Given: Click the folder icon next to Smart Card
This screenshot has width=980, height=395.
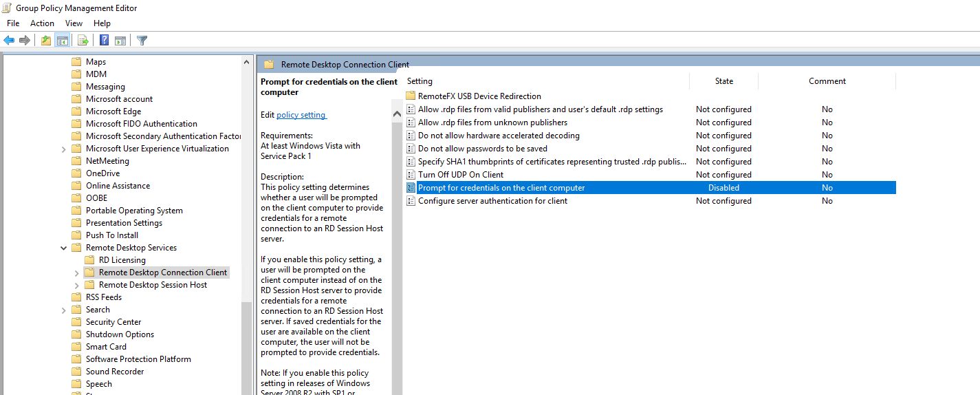Looking at the screenshot, I should pyautogui.click(x=76, y=347).
